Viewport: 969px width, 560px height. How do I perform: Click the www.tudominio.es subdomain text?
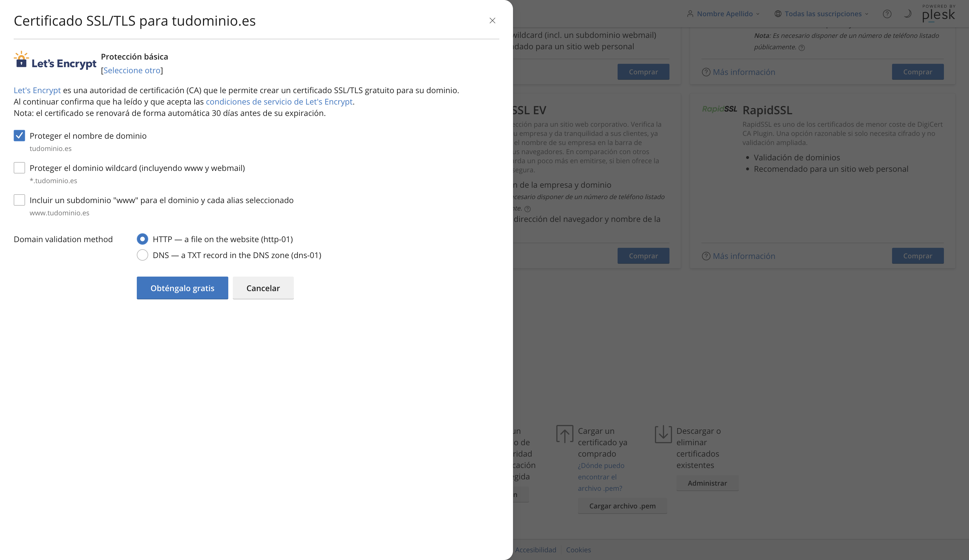60,213
